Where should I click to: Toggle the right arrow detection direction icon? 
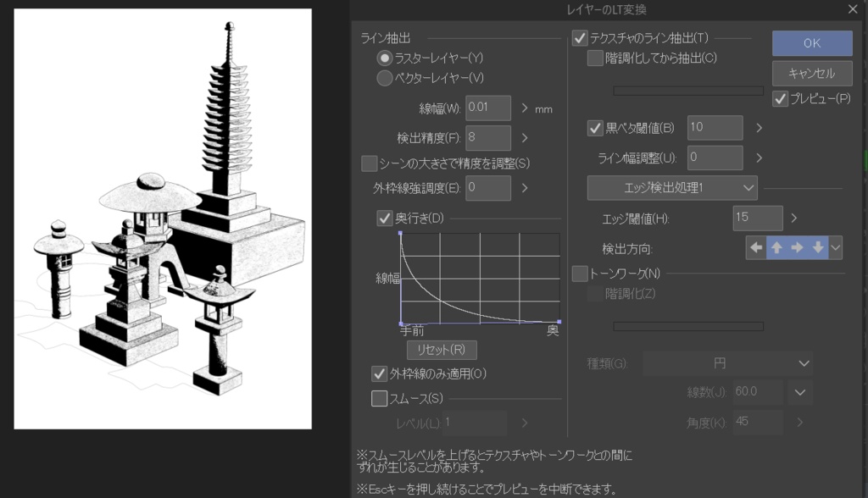pos(795,248)
